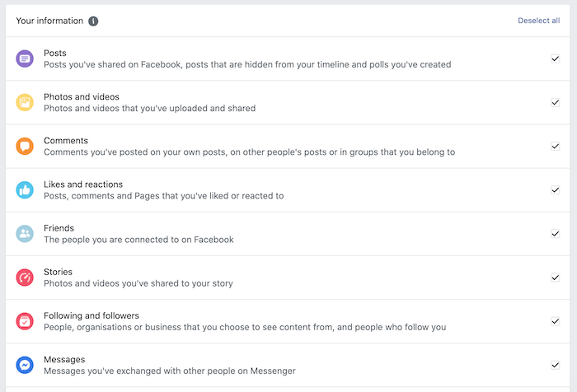Click the Comments title text
The image size is (577, 392).
66,141
